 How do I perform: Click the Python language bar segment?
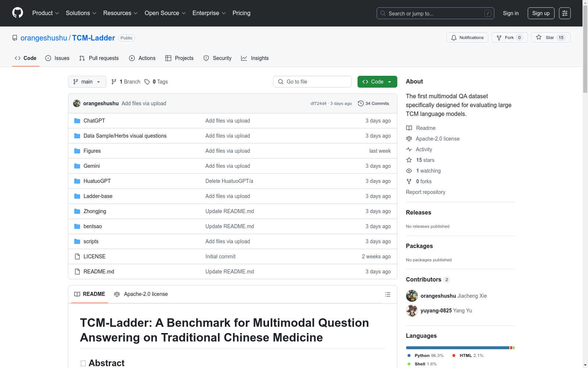(x=458, y=348)
